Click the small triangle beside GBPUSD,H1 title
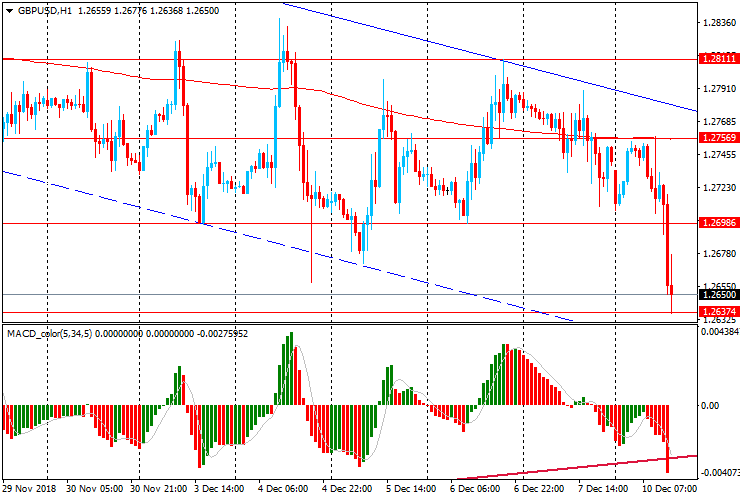Viewport: 740px width, 500px height. tap(7, 10)
